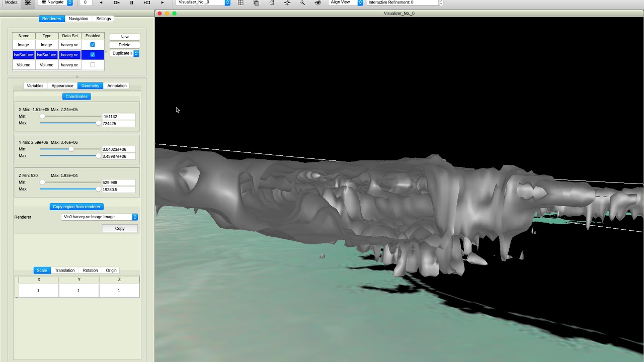Pause the animation playback
The height and width of the screenshot is (362, 644).
[132, 3]
